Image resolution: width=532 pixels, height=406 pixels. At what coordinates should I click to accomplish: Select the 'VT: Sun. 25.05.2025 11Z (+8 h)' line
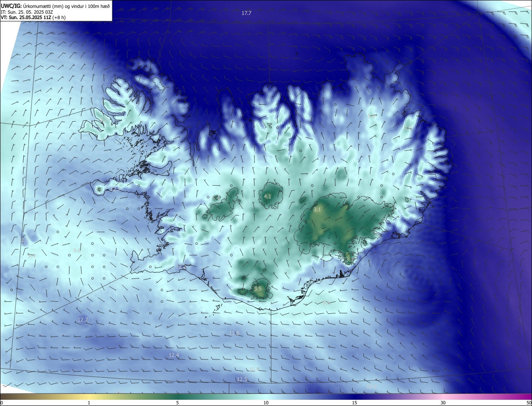pyautogui.click(x=33, y=17)
